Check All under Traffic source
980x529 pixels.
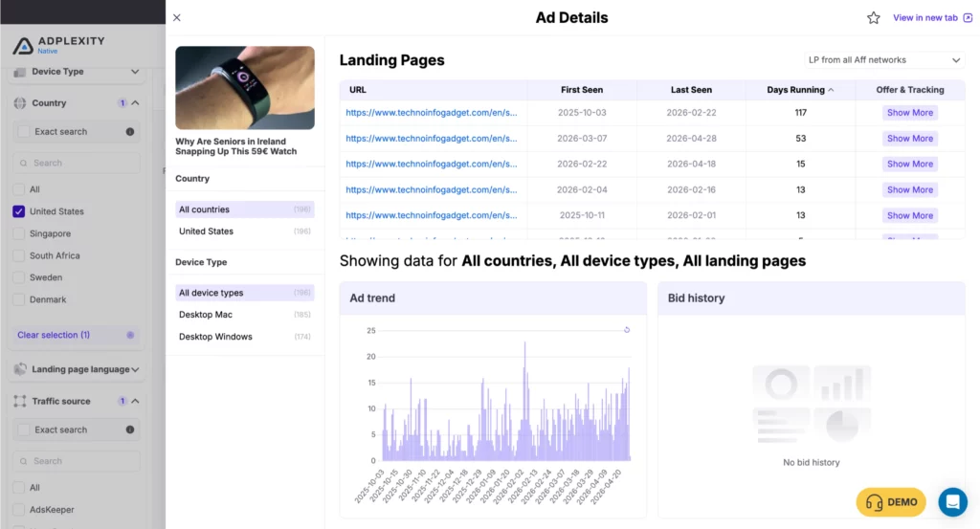click(x=19, y=487)
